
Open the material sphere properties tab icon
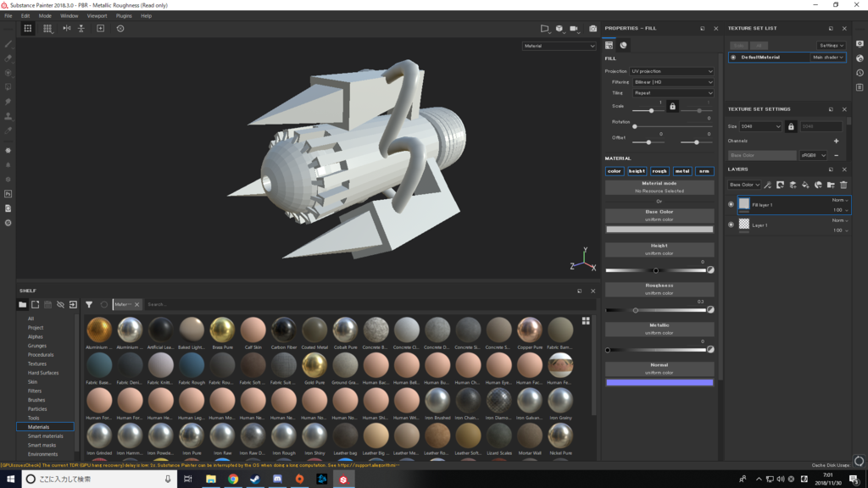point(623,46)
